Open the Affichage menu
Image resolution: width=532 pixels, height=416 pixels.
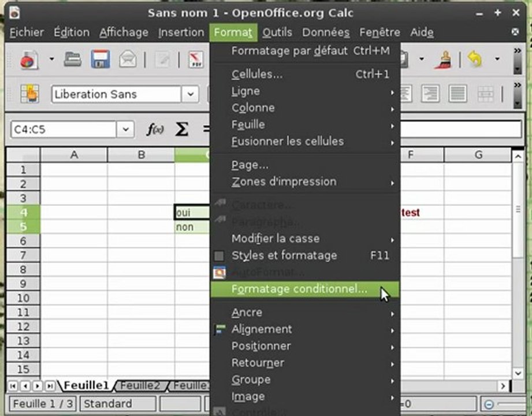(x=124, y=32)
